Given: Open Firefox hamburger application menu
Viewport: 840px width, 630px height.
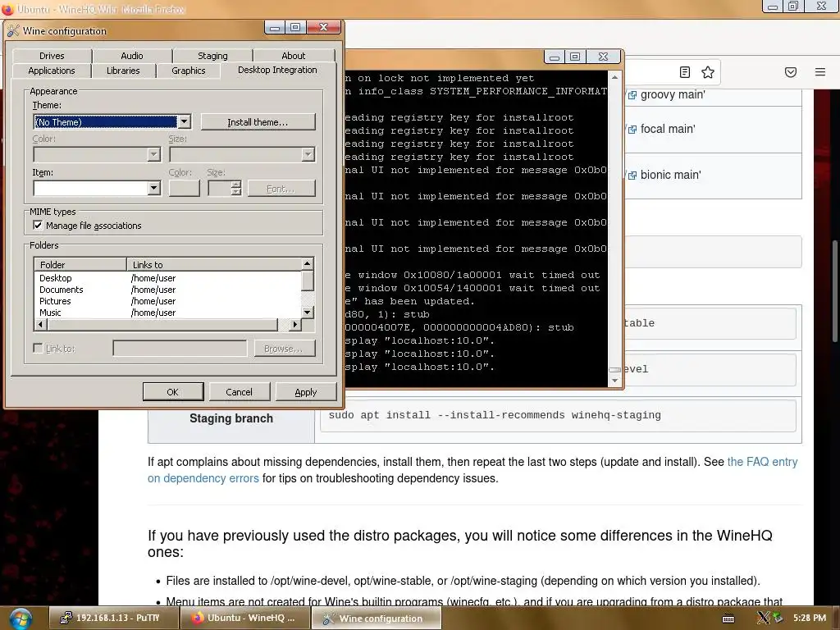Looking at the screenshot, I should pos(819,72).
